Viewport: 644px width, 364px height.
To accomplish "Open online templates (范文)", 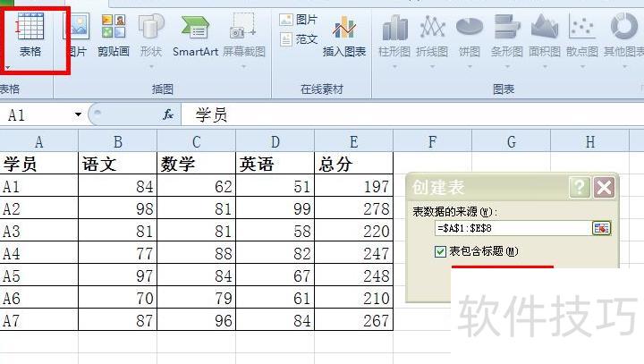I will 299,39.
